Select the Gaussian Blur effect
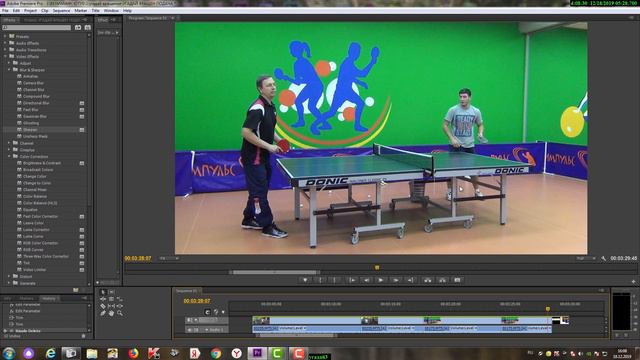The width and height of the screenshot is (640, 360). click(35, 116)
